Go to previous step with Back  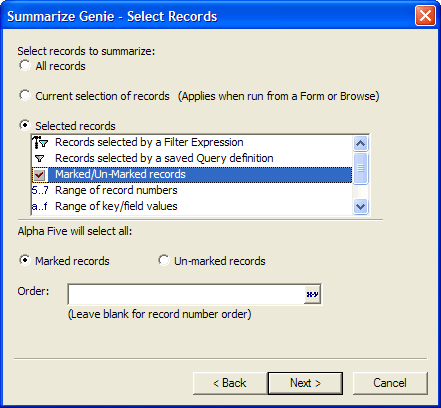(x=230, y=383)
